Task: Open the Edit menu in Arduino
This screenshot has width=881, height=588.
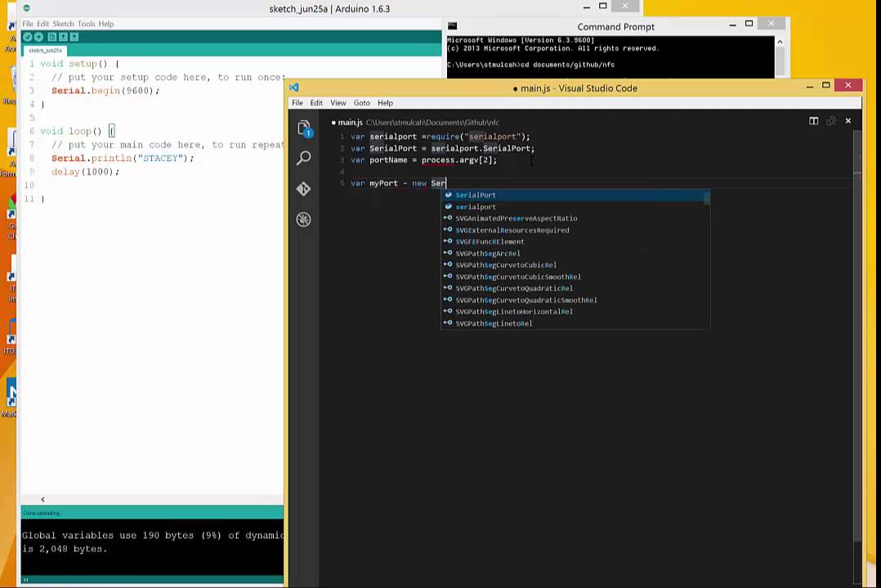Action: click(x=42, y=24)
